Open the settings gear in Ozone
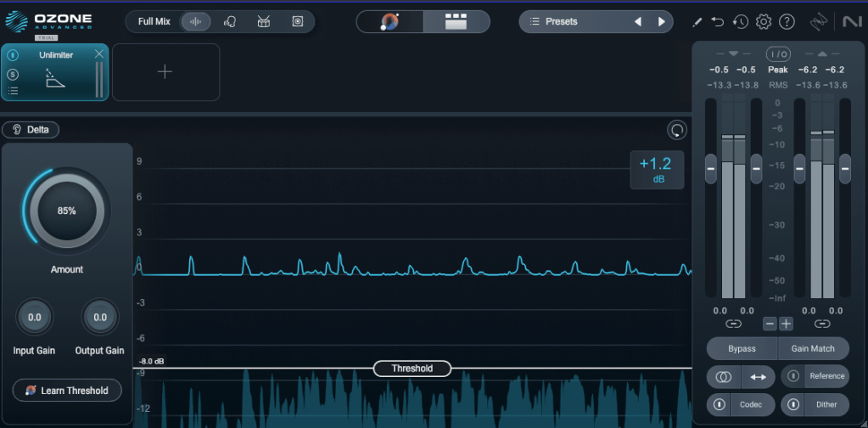The height and width of the screenshot is (428, 868). pyautogui.click(x=764, y=22)
